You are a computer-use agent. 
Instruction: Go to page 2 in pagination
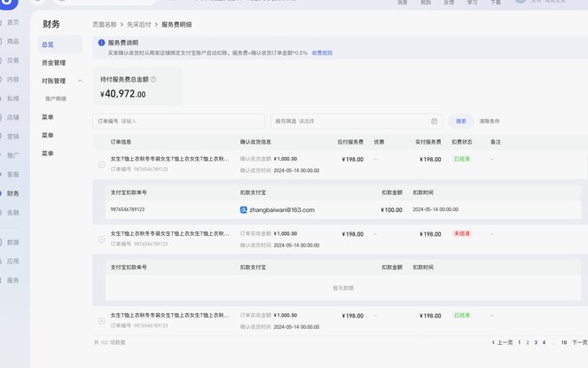(x=528, y=342)
